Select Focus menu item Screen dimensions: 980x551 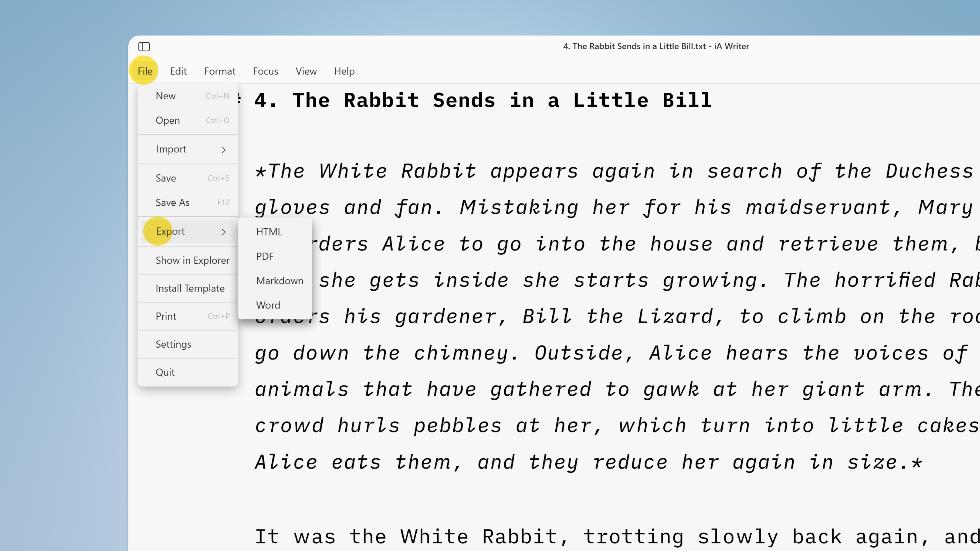(x=265, y=71)
